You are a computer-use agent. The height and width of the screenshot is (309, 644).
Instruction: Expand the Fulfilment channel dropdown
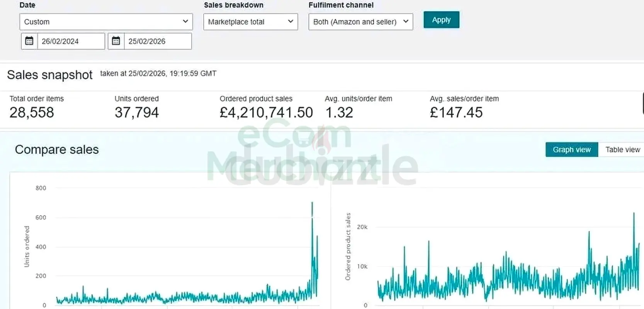(360, 22)
